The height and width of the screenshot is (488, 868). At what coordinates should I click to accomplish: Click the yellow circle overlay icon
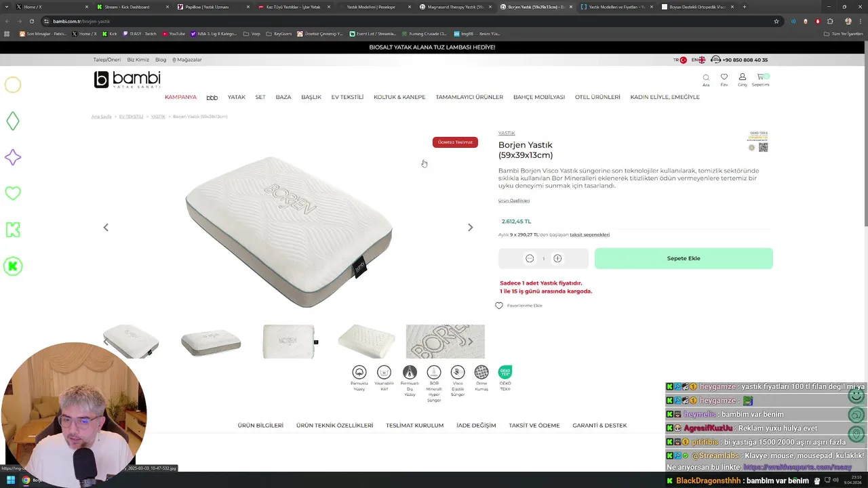13,85
